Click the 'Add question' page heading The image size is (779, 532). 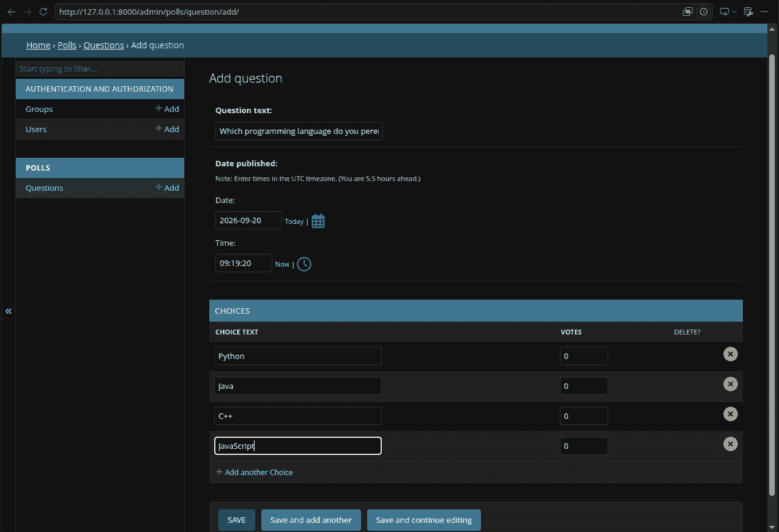pos(245,78)
